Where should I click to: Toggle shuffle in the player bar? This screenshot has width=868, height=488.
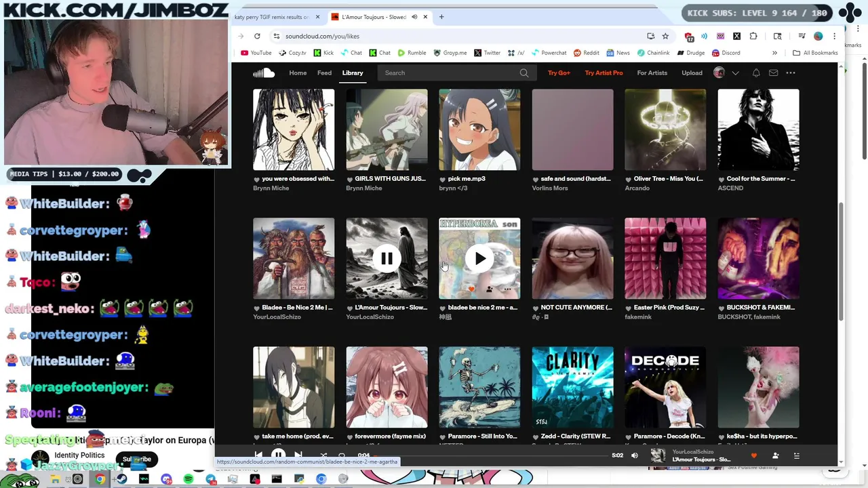[323, 455]
